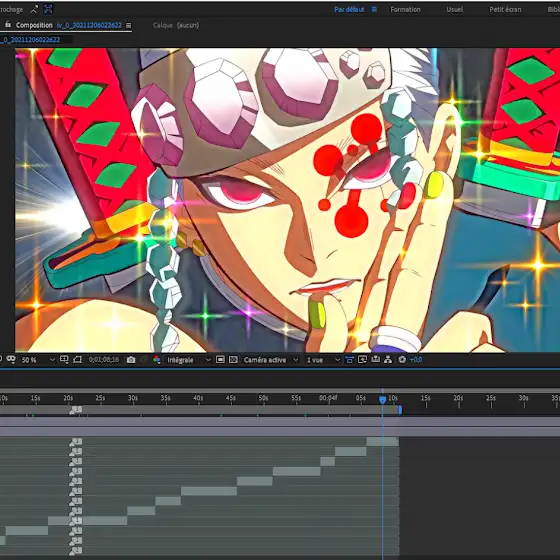560x560 pixels.
Task: Click the time navigator bar above the ruler
Action: coord(280,390)
